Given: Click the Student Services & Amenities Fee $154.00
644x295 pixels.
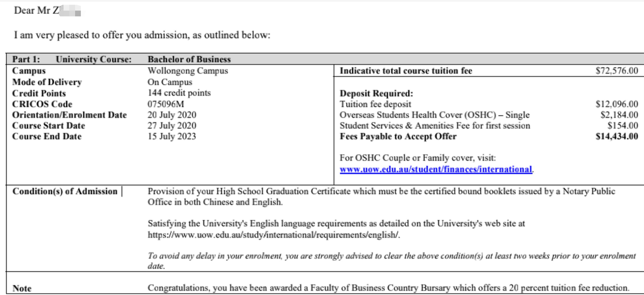Looking at the screenshot, I should coord(623,126).
